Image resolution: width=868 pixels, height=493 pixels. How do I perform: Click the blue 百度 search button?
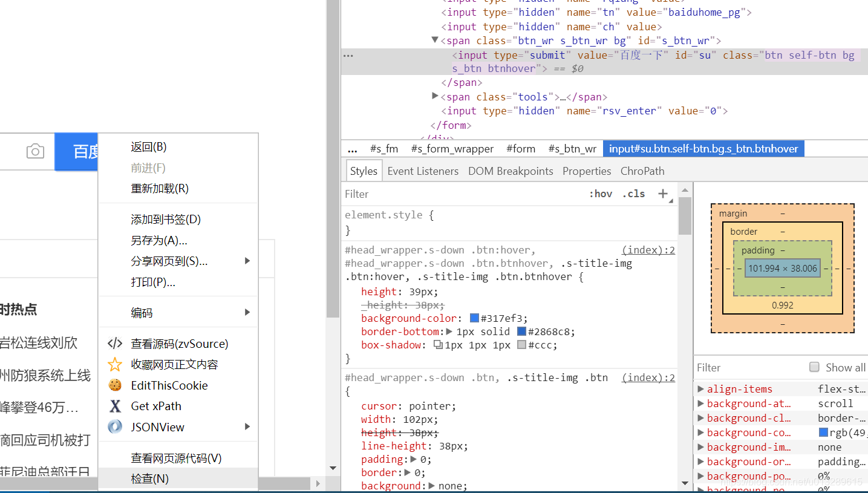(x=76, y=152)
